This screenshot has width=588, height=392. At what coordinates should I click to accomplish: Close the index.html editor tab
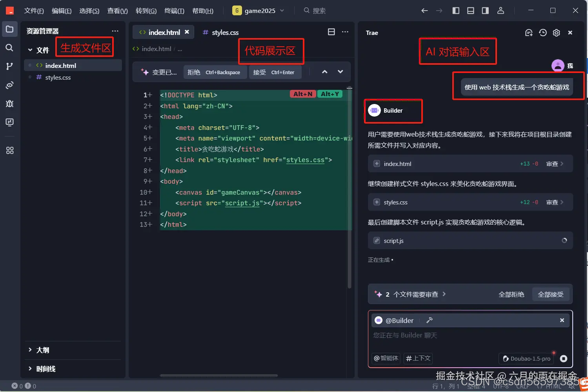tap(187, 32)
